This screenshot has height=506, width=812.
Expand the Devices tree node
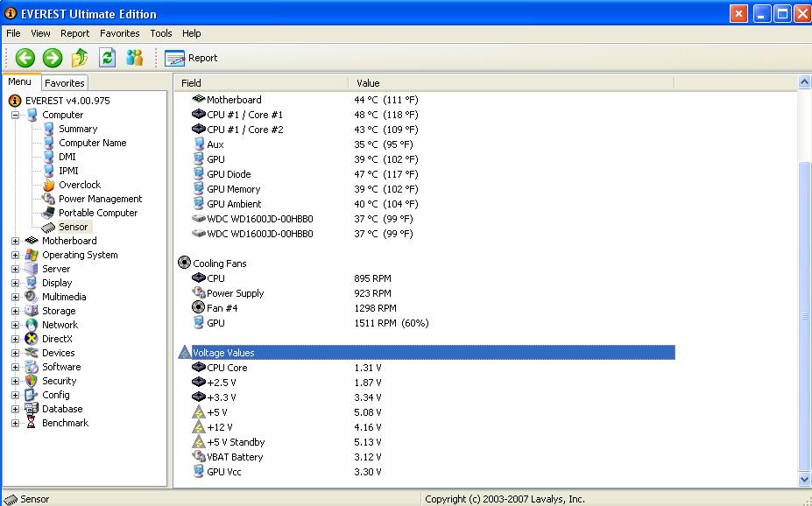click(x=16, y=353)
